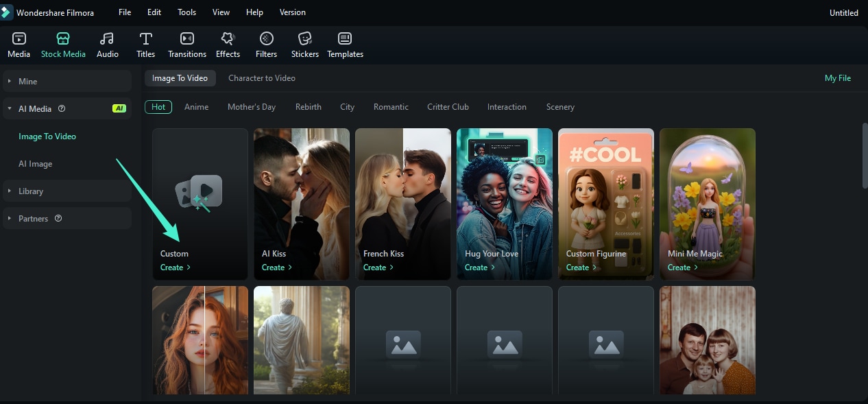Open the Custom Figurine #COOL thumbnail
The height and width of the screenshot is (404, 868).
[x=606, y=204]
